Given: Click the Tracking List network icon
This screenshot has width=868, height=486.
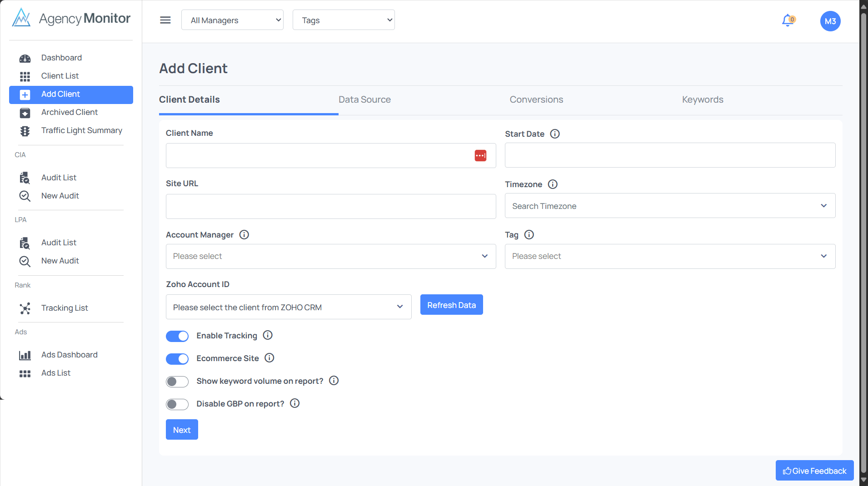Looking at the screenshot, I should (25, 308).
